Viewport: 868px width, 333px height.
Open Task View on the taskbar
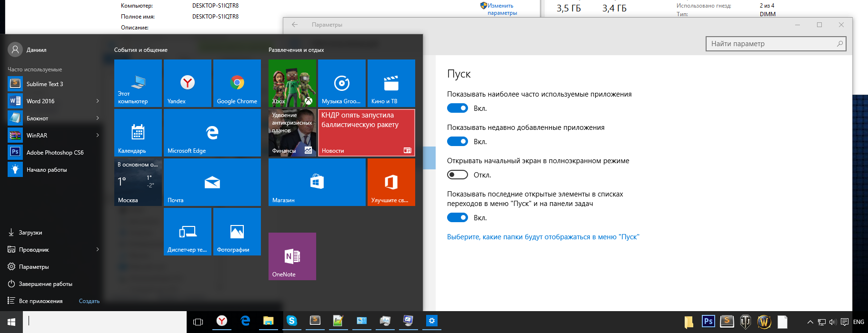pos(198,322)
